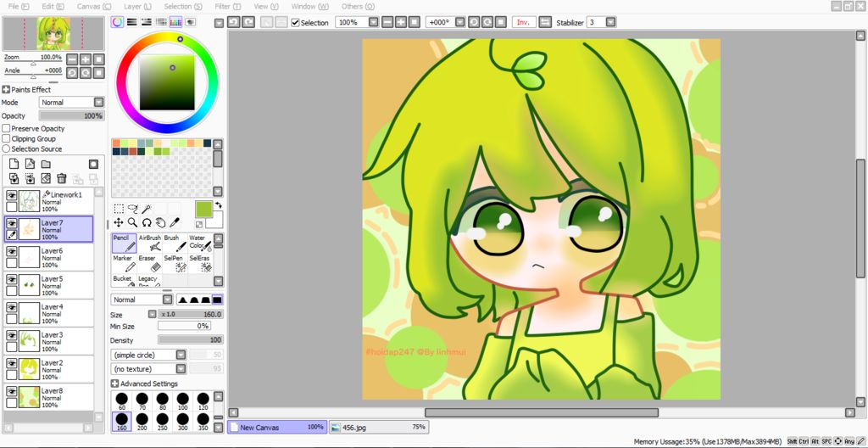This screenshot has height=448, width=868.
Task: Pick the eyedropper color picker tool
Action: pyautogui.click(x=174, y=222)
